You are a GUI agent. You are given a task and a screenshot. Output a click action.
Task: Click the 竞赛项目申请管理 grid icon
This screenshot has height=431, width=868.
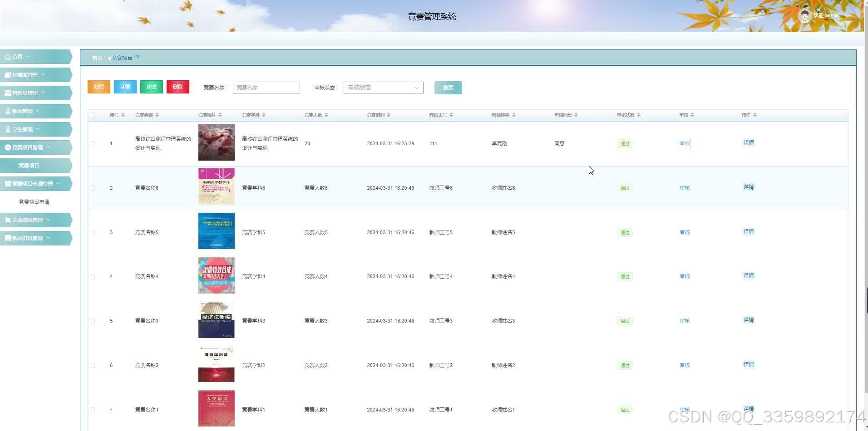(8, 184)
